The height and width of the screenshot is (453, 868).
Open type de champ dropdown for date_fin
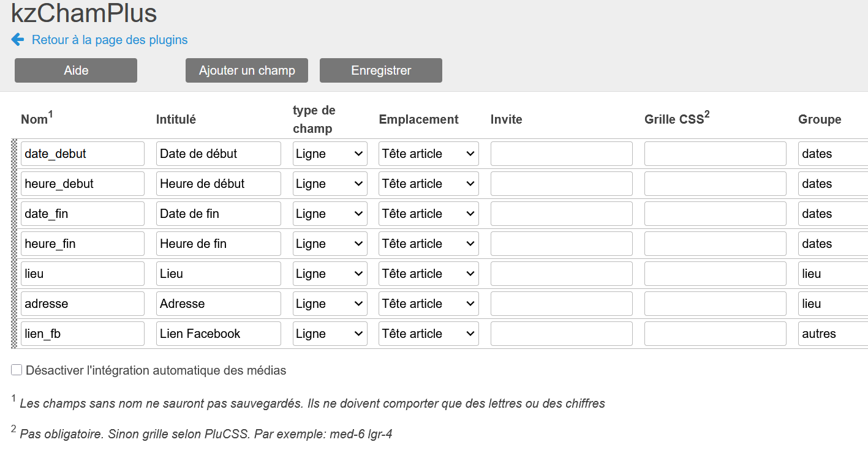coord(330,214)
